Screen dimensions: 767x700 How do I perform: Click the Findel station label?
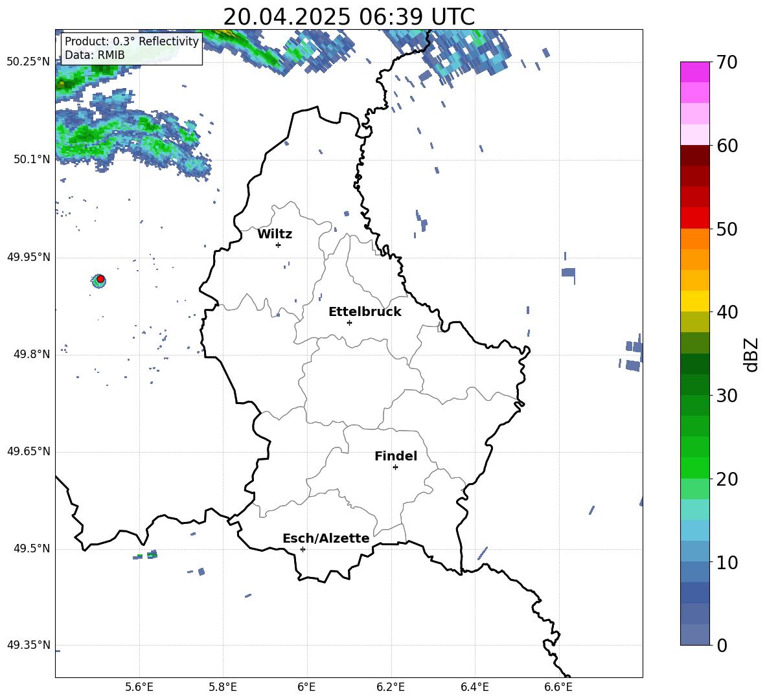pyautogui.click(x=396, y=456)
